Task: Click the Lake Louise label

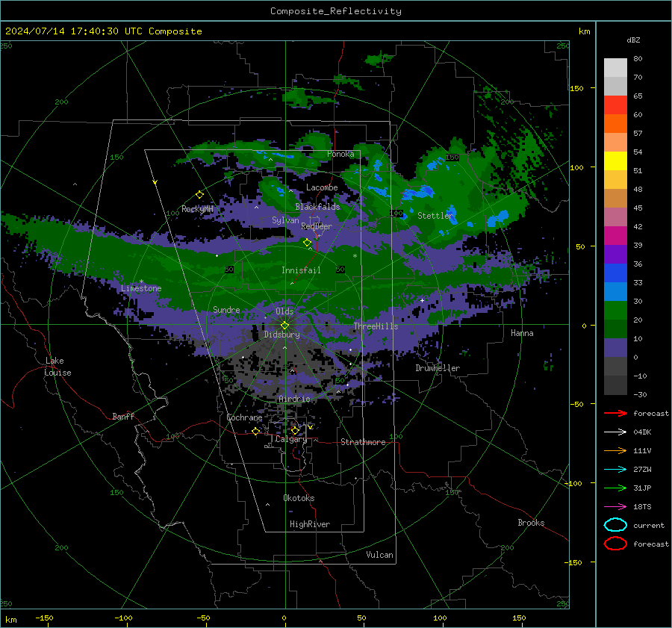Action: 57,367
